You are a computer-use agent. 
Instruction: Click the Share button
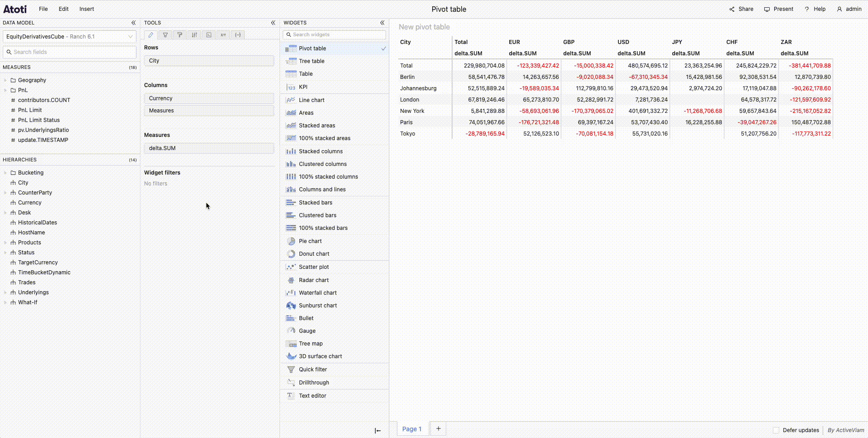[741, 9]
